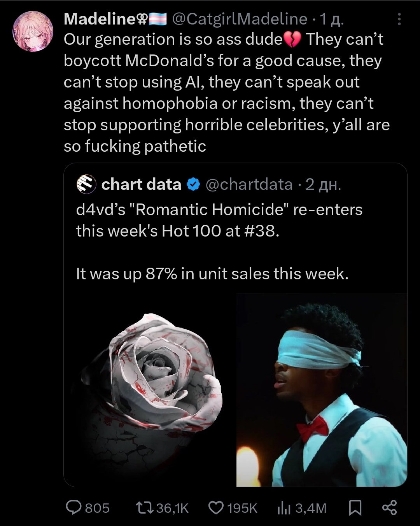Open chart data's round profile avatar
The image size is (420, 526).
tap(86, 184)
